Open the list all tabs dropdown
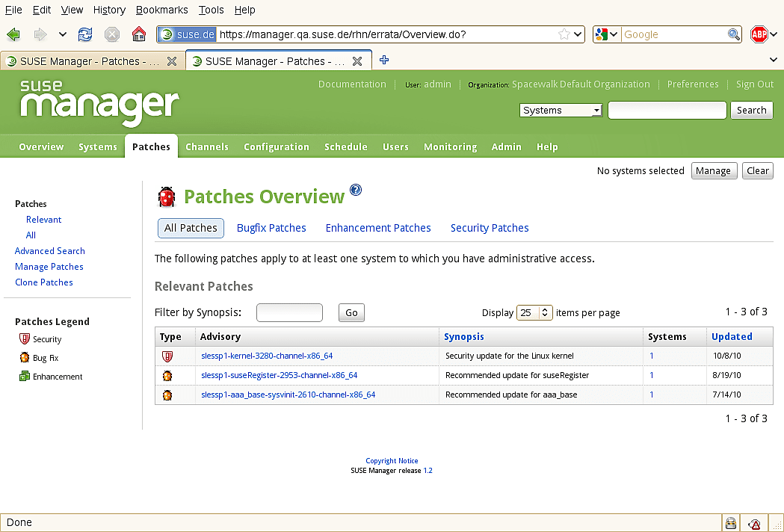This screenshot has height=532, width=784. pos(773,60)
